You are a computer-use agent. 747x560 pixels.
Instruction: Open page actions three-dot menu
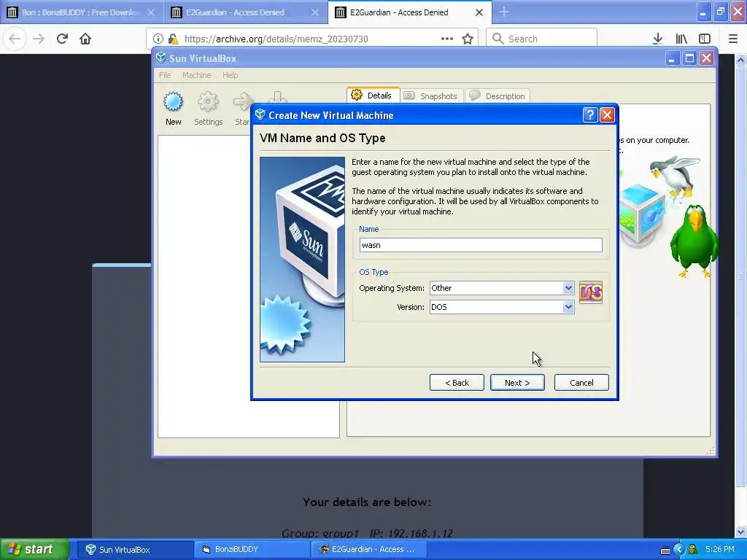[x=447, y=39]
